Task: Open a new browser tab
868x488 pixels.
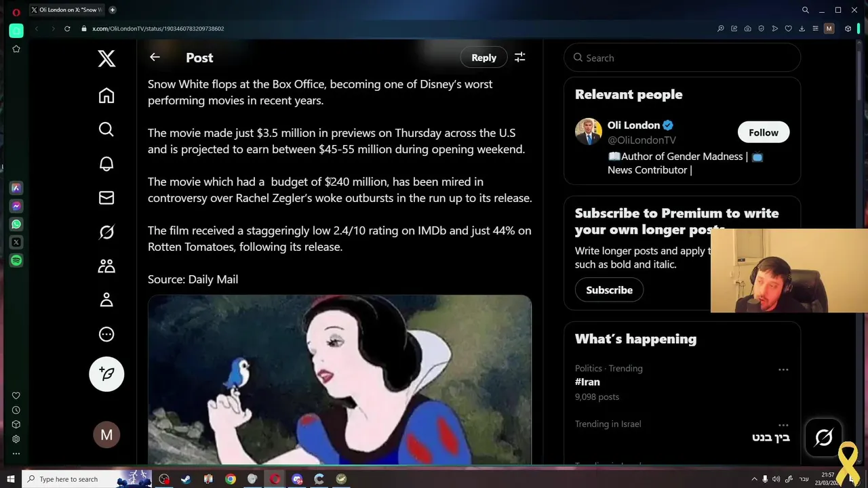Action: pos(113,10)
